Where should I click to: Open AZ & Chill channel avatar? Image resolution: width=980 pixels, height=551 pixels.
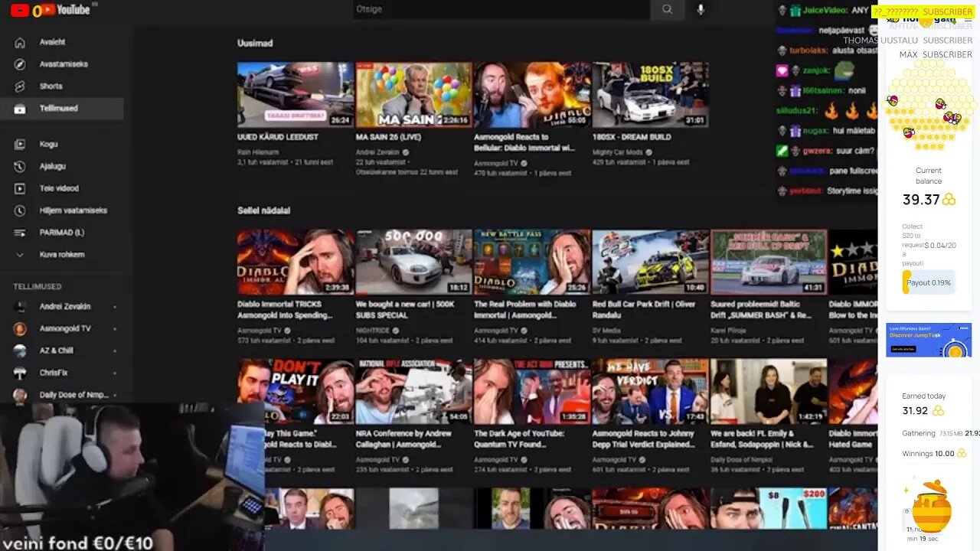point(21,350)
